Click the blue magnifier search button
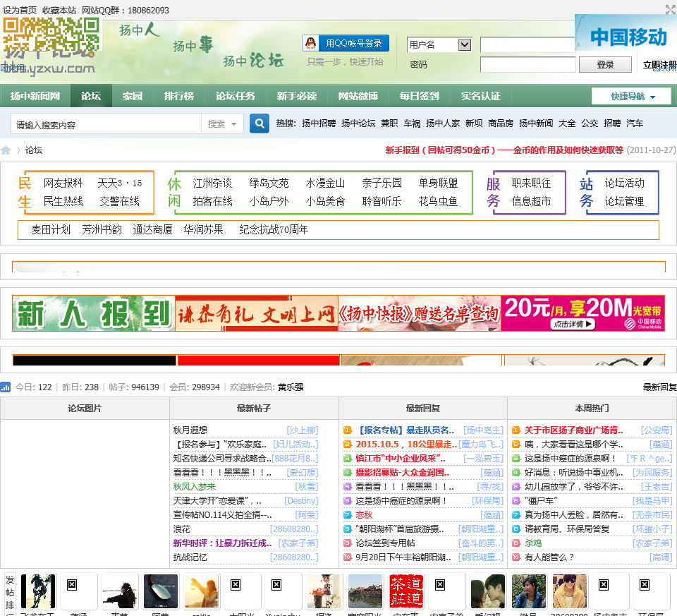This screenshot has width=677, height=616. coord(260,123)
